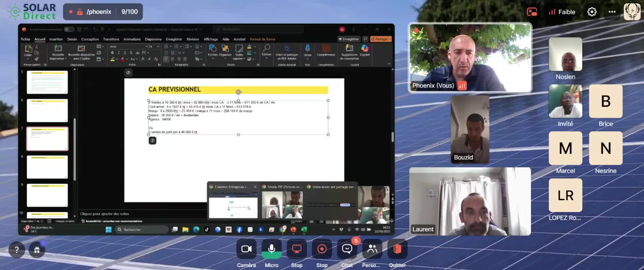The width and height of the screenshot is (644, 270).
Task: Click the Création Entreprise Chrome preview
Action: pos(233,201)
